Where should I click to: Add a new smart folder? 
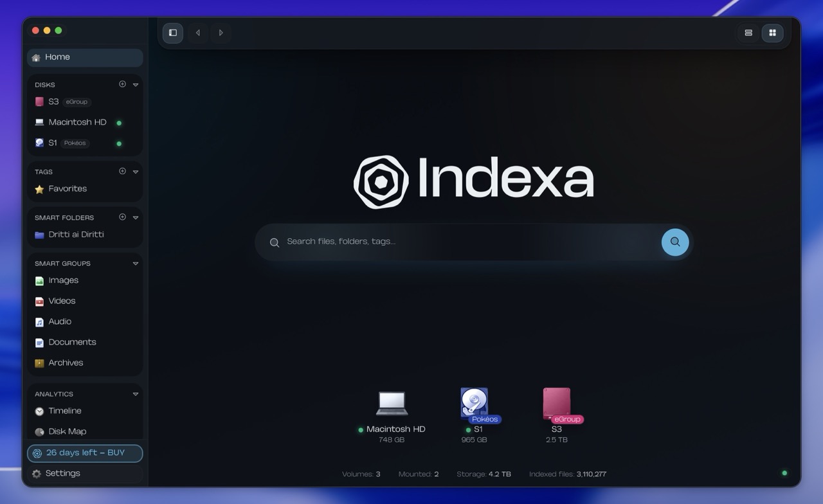(x=122, y=217)
